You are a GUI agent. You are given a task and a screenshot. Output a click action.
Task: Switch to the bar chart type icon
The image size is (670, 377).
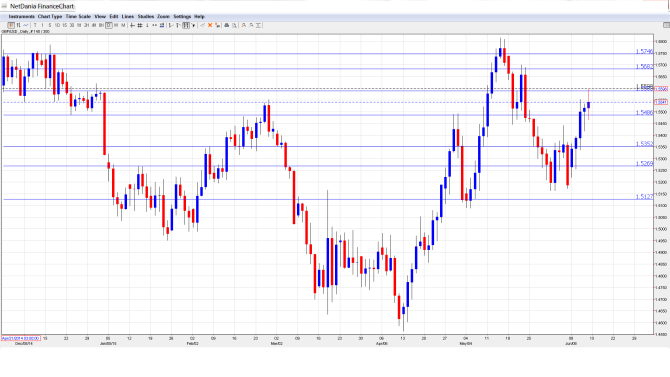pyautogui.click(x=18, y=25)
